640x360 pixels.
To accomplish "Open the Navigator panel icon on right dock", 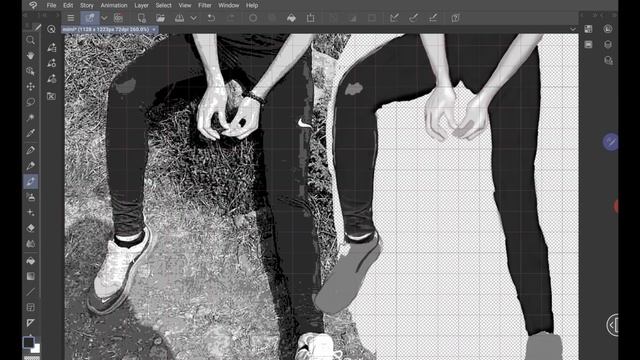I will (x=608, y=29).
